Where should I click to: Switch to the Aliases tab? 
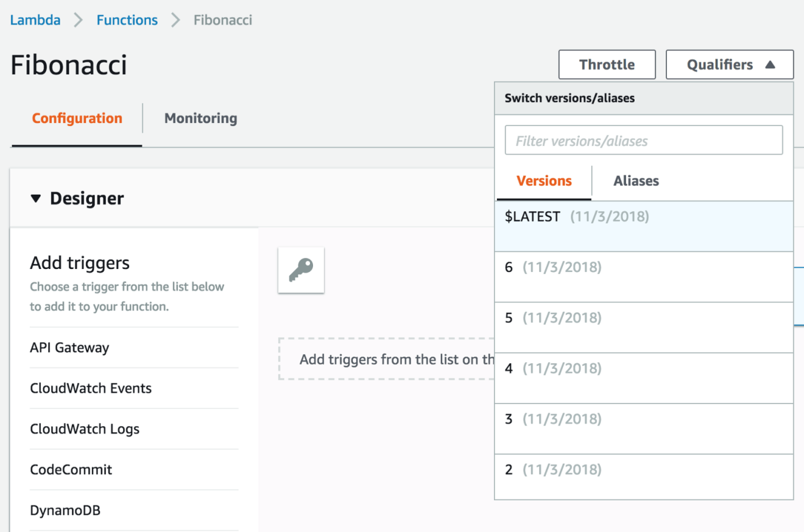pos(636,181)
